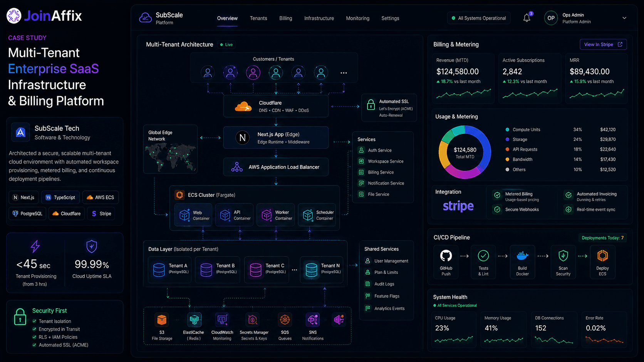Click the ECS Cluster orange icon
Viewport: 644px width, 362px height.
point(179,195)
